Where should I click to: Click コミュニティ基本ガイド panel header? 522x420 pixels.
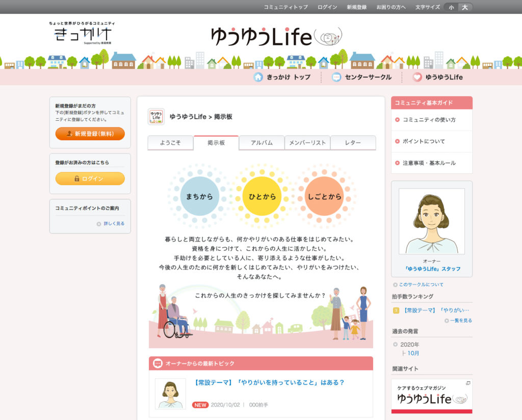tap(432, 103)
